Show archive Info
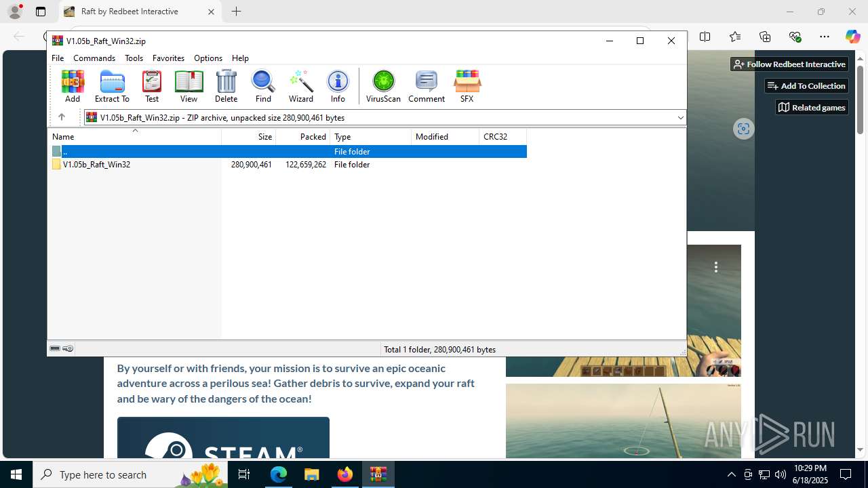Screen dimensions: 868x488 (x=338, y=86)
